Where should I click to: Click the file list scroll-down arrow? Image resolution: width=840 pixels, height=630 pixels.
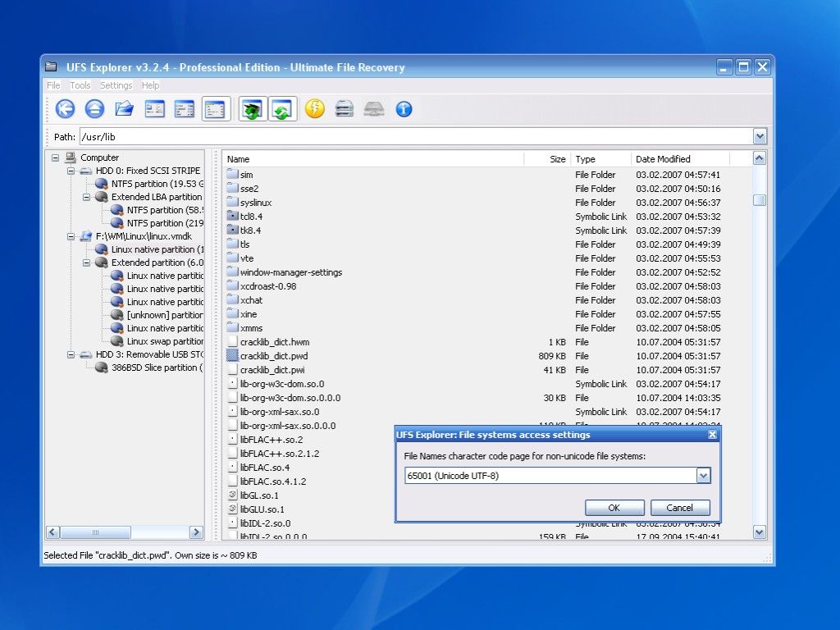(760, 532)
